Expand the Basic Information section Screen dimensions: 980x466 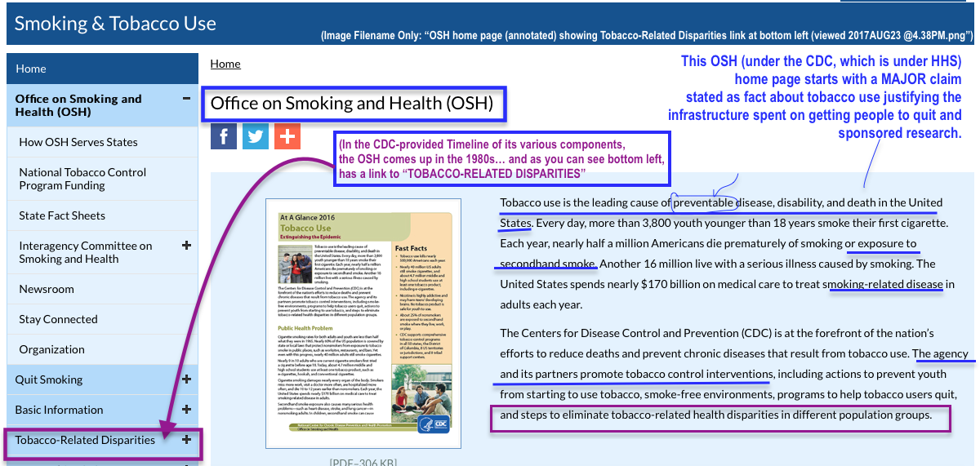point(186,409)
